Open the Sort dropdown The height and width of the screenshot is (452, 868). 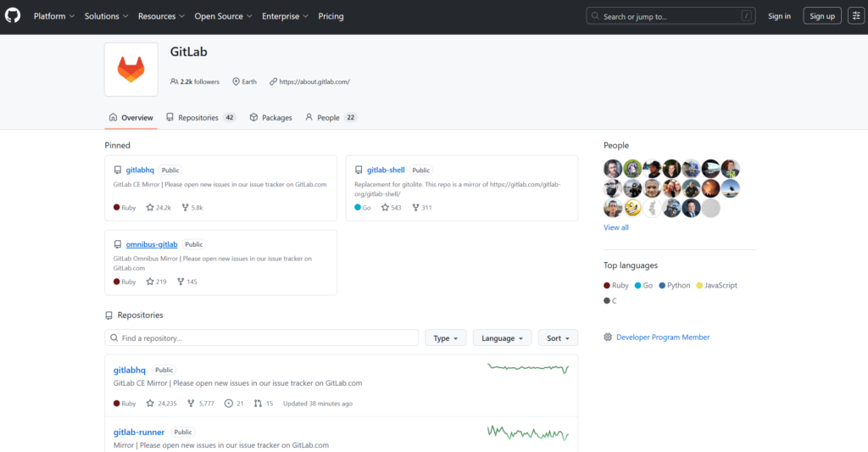[x=558, y=338]
